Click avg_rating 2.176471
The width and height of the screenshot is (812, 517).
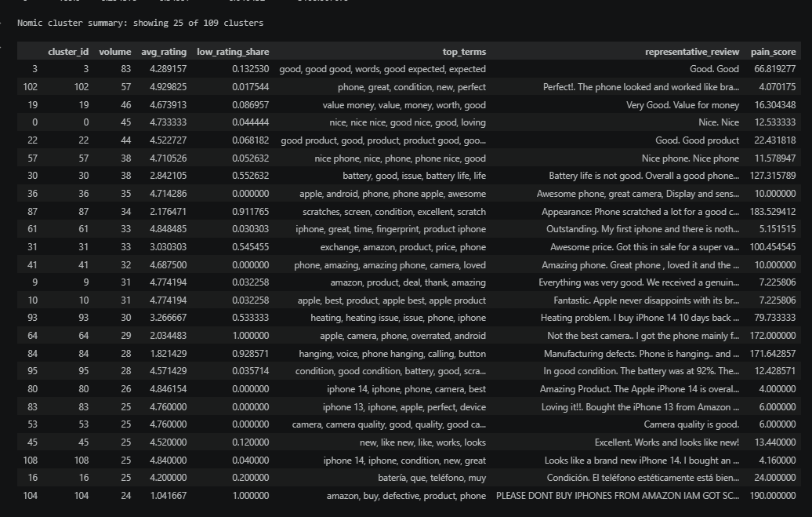click(168, 212)
